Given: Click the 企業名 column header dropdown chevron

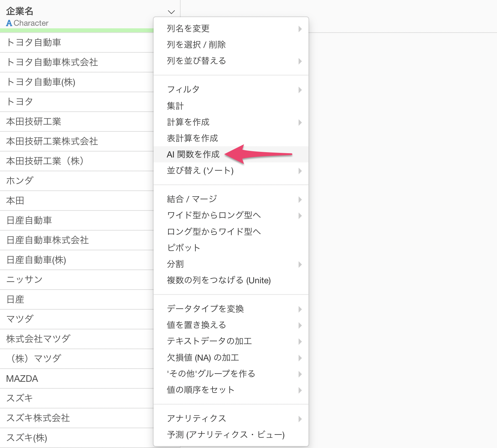Looking at the screenshot, I should [x=171, y=12].
